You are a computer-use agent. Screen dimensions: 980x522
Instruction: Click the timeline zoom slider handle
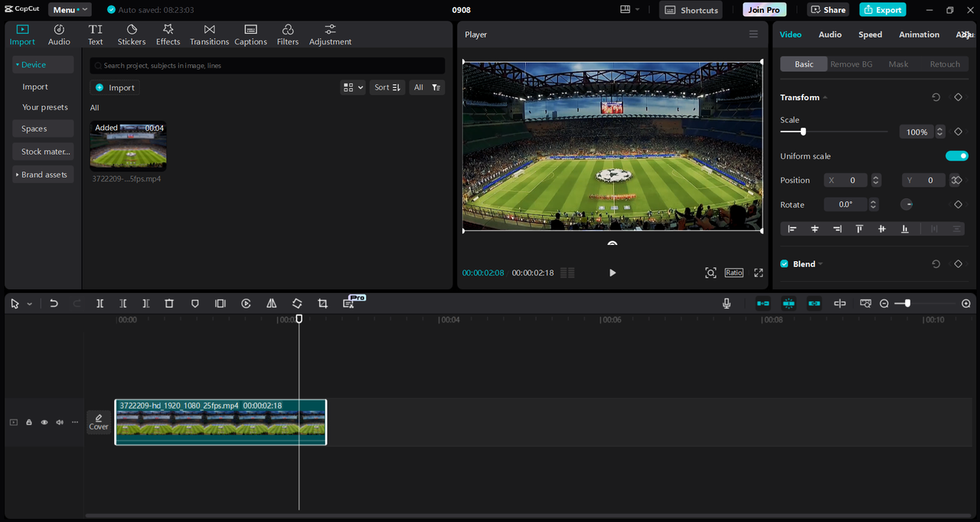(907, 304)
